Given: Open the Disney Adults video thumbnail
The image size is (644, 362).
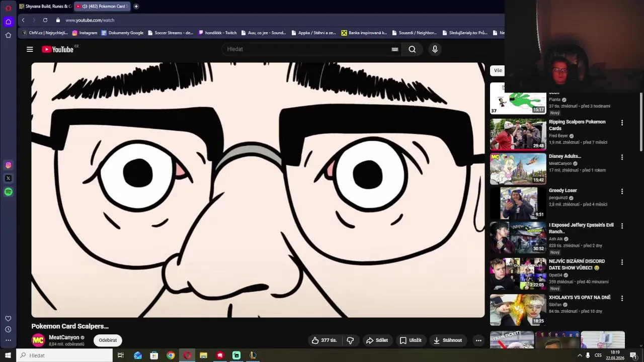Looking at the screenshot, I should (x=518, y=169).
